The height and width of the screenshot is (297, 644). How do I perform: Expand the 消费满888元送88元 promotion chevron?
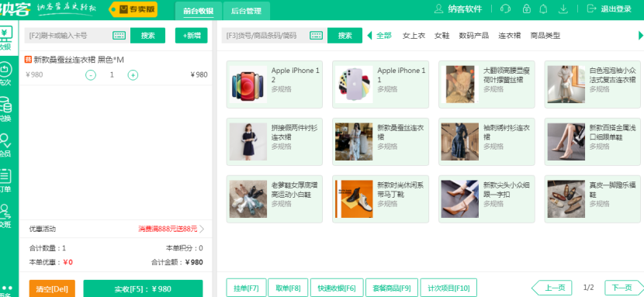click(x=202, y=229)
